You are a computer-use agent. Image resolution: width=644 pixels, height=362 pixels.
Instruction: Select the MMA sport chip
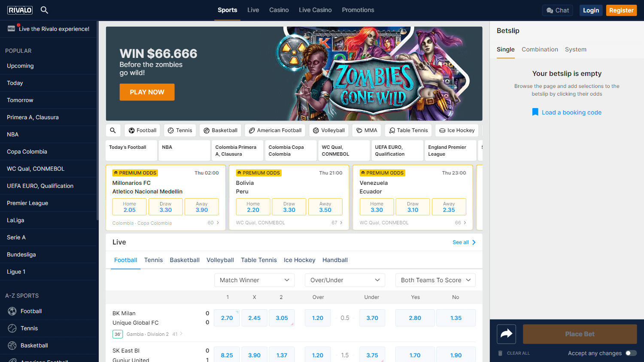(x=367, y=130)
